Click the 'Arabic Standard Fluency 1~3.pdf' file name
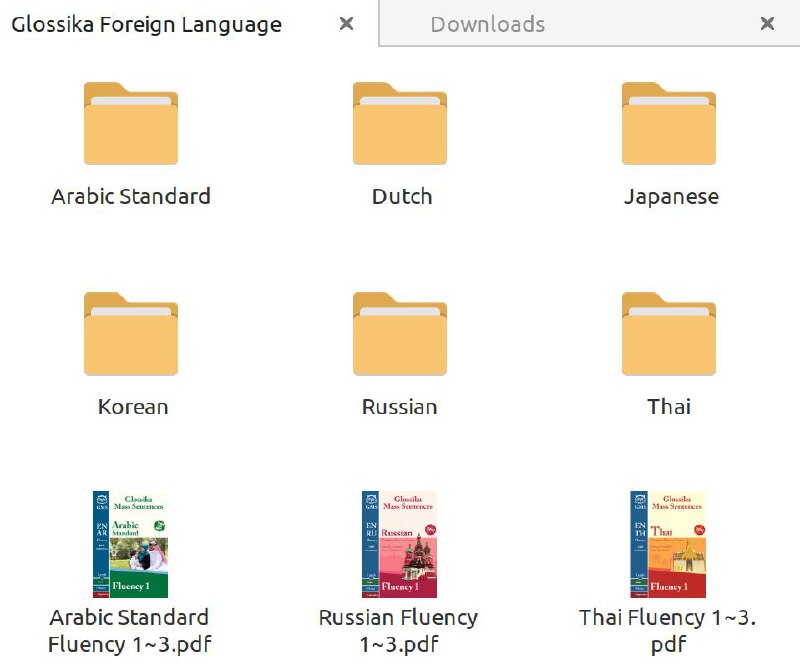This screenshot has height=665, width=800. [x=130, y=631]
